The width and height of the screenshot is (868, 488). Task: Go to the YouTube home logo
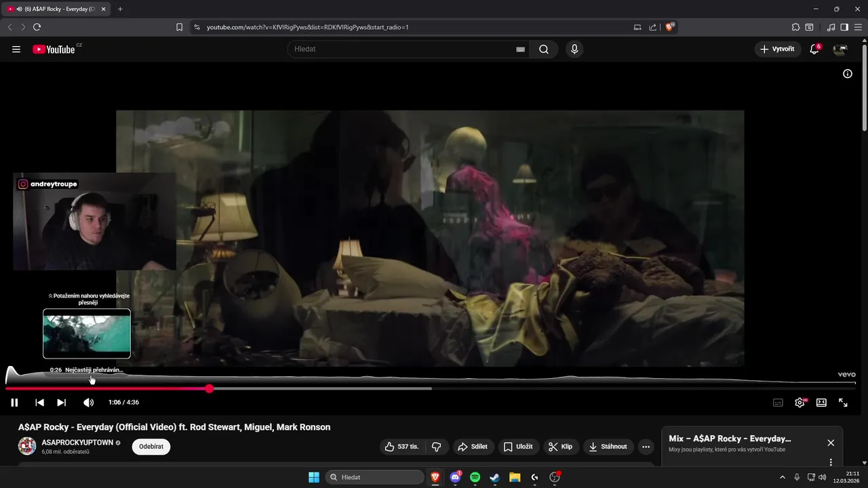click(x=54, y=49)
